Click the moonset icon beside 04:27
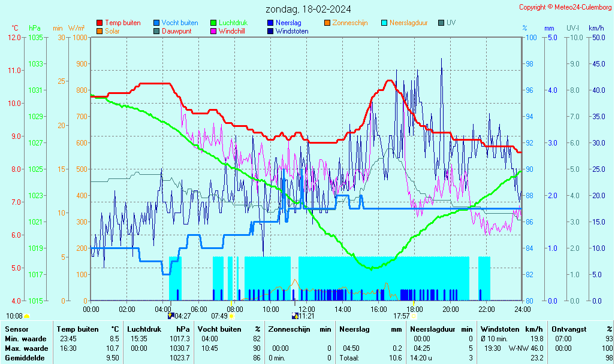This screenshot has width=615, height=364. click(x=170, y=316)
